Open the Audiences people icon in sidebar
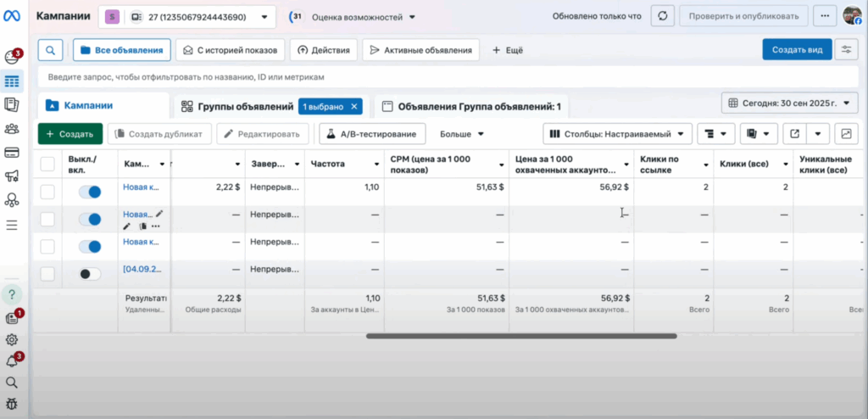Viewport: 868px width, 419px height. 12,129
